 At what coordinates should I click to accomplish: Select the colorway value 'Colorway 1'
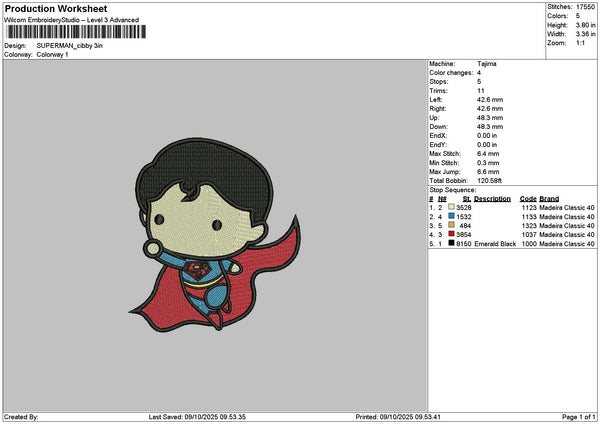[52, 55]
